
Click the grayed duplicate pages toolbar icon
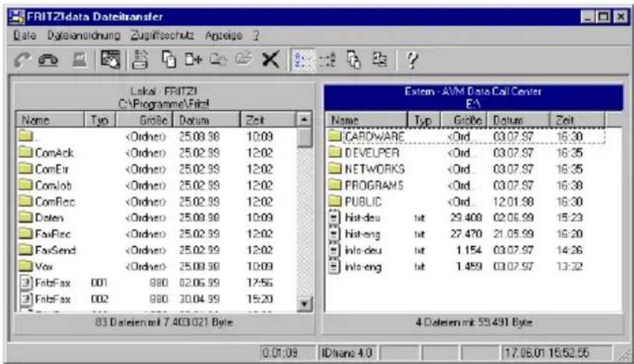[x=218, y=60]
